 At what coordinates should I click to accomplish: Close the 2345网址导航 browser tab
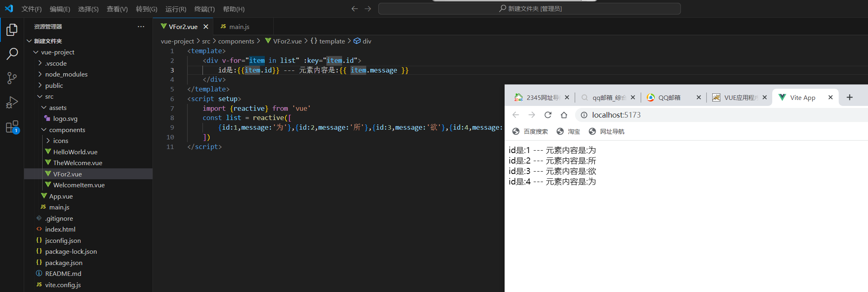pos(567,97)
